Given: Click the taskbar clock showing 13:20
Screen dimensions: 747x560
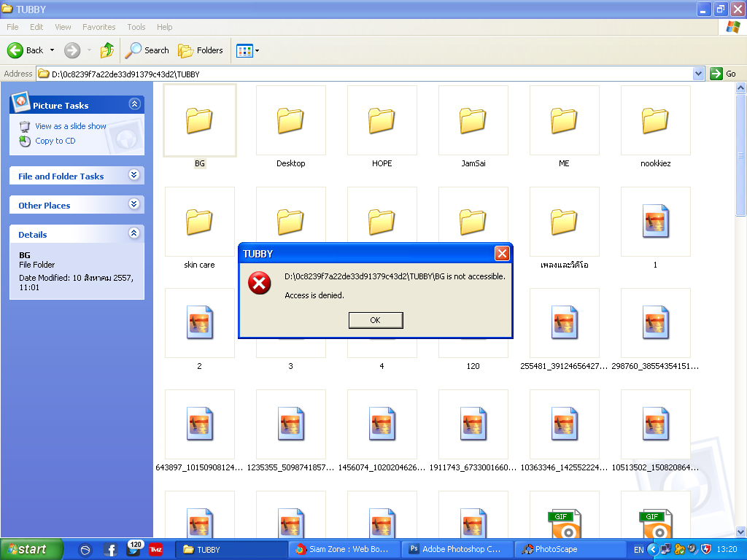Looking at the screenshot, I should click(727, 550).
